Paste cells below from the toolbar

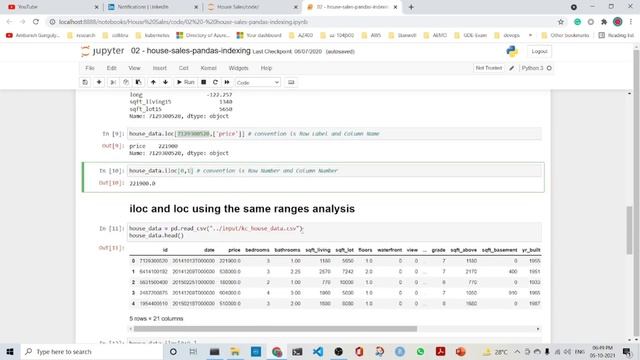138,82
